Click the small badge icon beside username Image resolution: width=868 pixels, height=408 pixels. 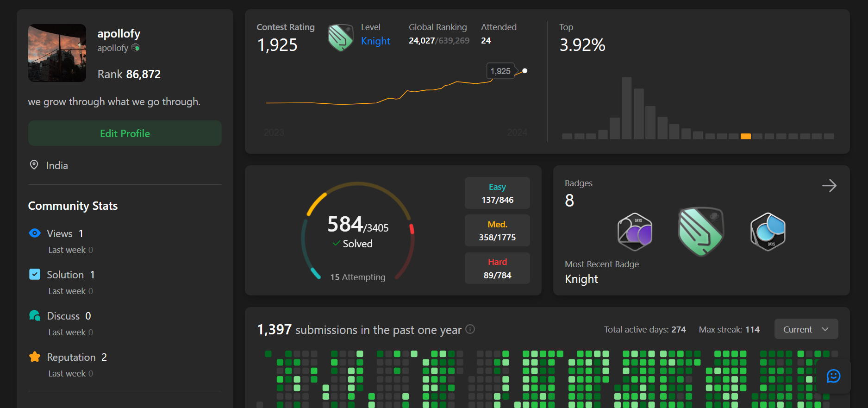point(136,48)
